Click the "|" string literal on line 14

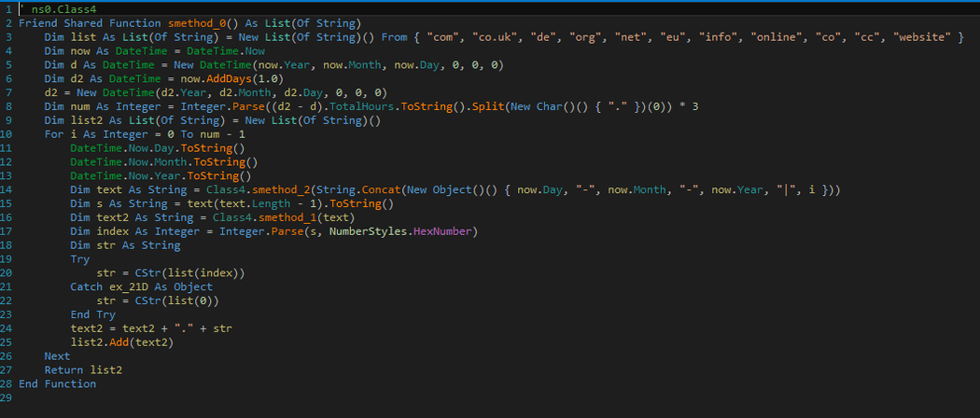(787, 189)
